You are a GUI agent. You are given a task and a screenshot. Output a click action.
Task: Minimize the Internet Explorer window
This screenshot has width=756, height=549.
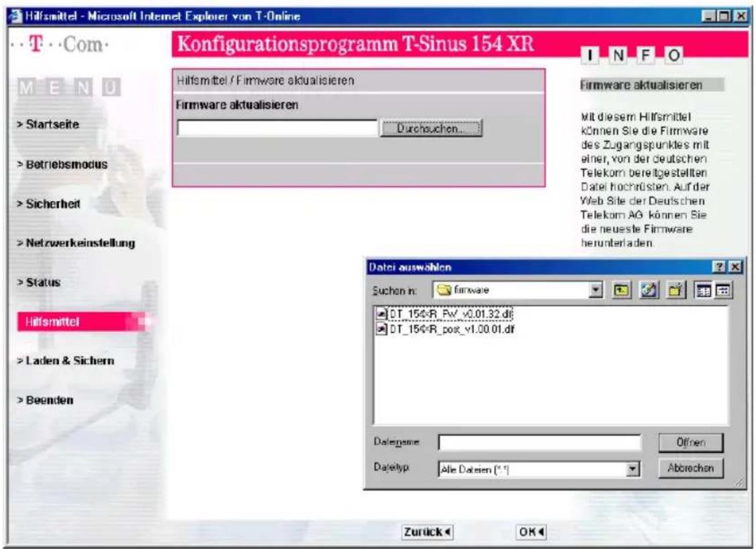[708, 16]
